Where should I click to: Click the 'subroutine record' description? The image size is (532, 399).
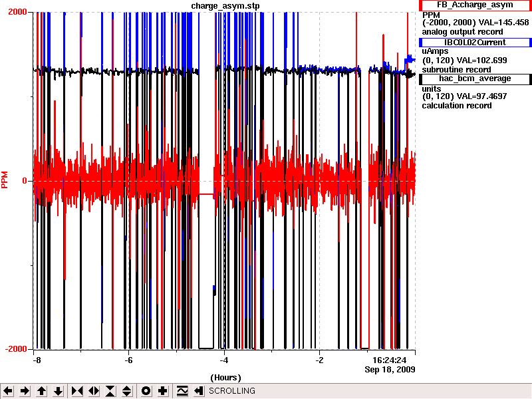click(456, 70)
